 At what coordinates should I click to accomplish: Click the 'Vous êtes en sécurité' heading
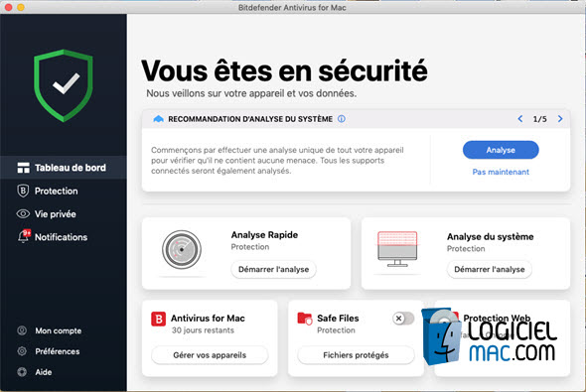(x=284, y=70)
